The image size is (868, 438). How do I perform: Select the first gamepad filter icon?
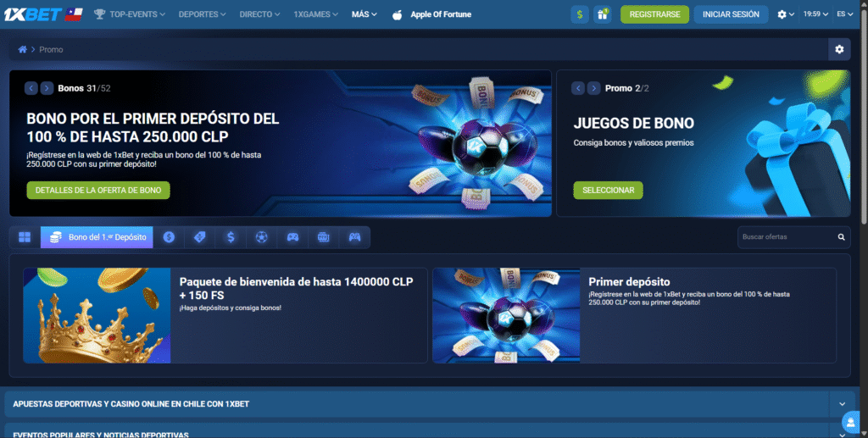pos(292,237)
